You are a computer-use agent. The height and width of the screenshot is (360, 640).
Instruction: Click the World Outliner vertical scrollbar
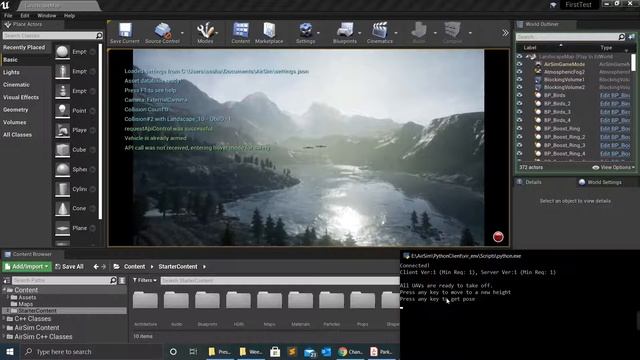633,62
